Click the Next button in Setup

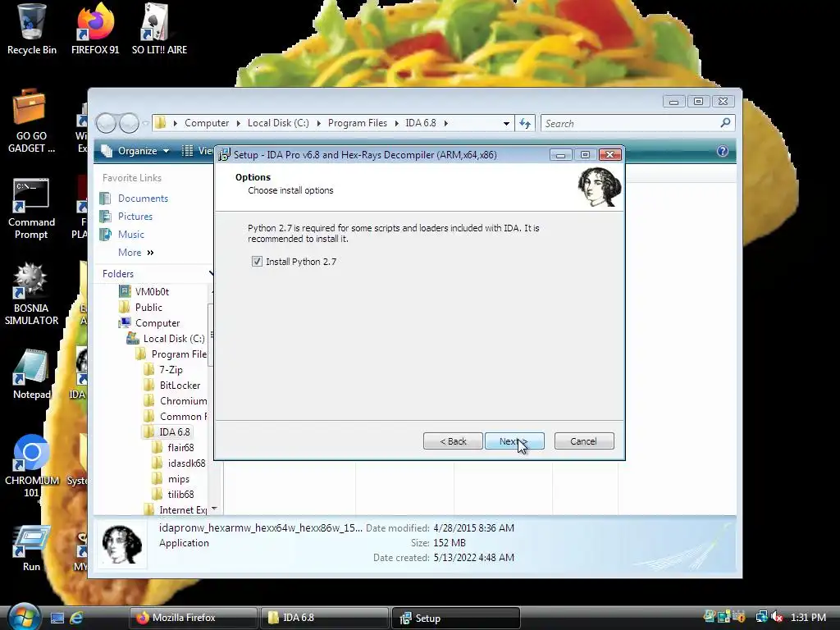[514, 441]
